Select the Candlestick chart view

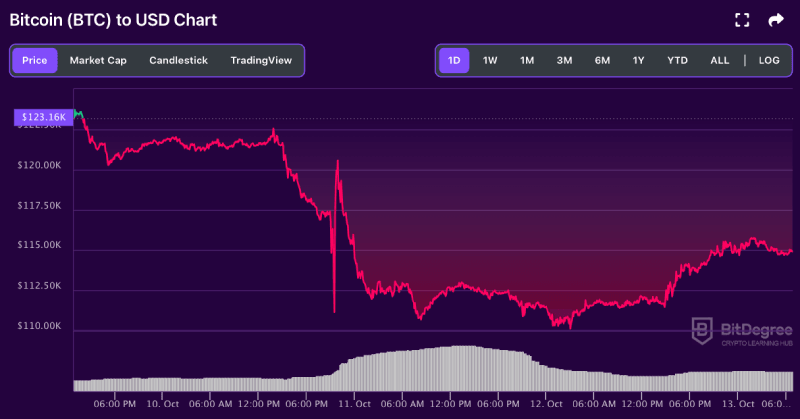(x=178, y=61)
